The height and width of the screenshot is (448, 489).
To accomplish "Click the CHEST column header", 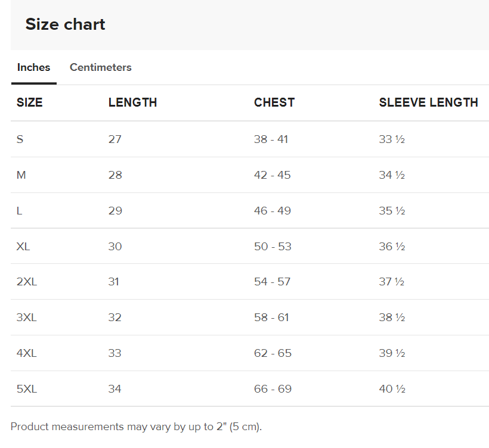I will [274, 102].
